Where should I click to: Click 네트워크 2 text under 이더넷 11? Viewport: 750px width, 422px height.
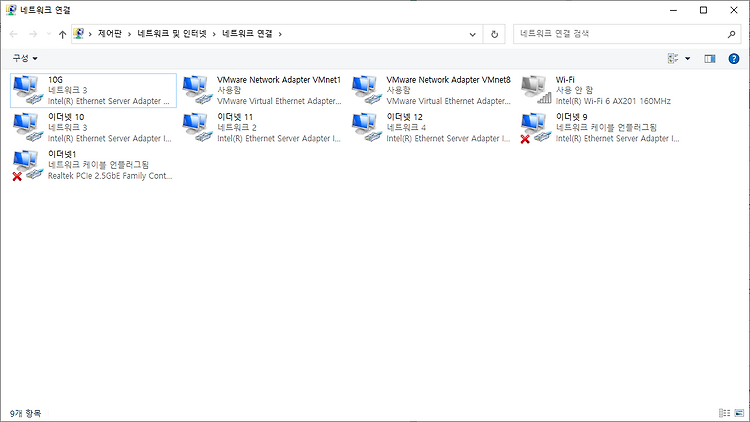tap(237, 127)
